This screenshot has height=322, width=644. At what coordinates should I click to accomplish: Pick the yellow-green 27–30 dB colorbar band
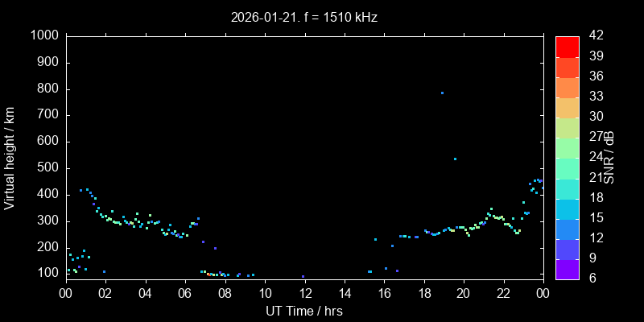point(567,127)
